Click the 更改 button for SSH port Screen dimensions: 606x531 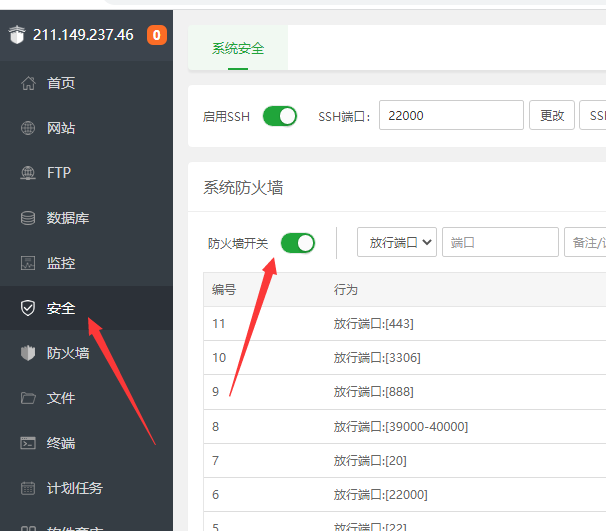point(552,116)
